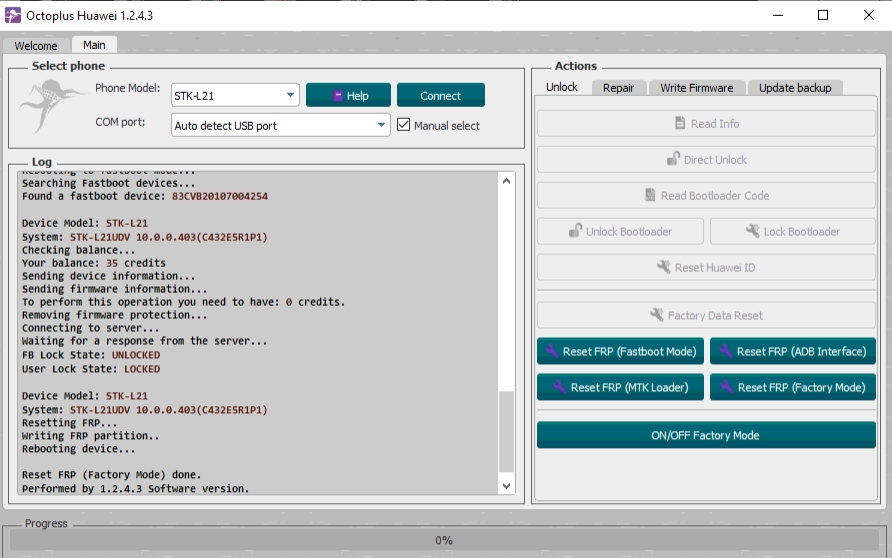Click the log scroll down arrow
The height and width of the screenshot is (558, 892).
pos(506,486)
